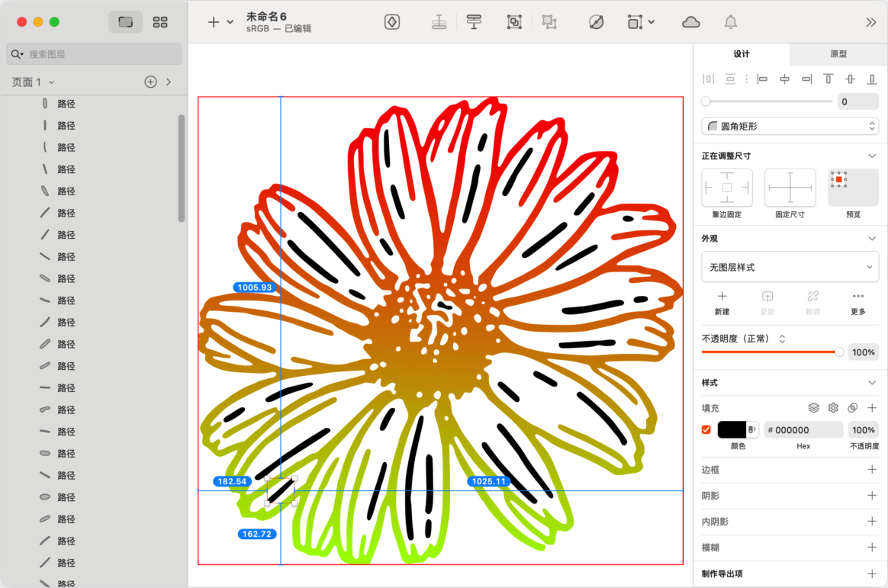The image size is (888, 588).
Task: Click the 更新 style button
Action: coord(767,303)
